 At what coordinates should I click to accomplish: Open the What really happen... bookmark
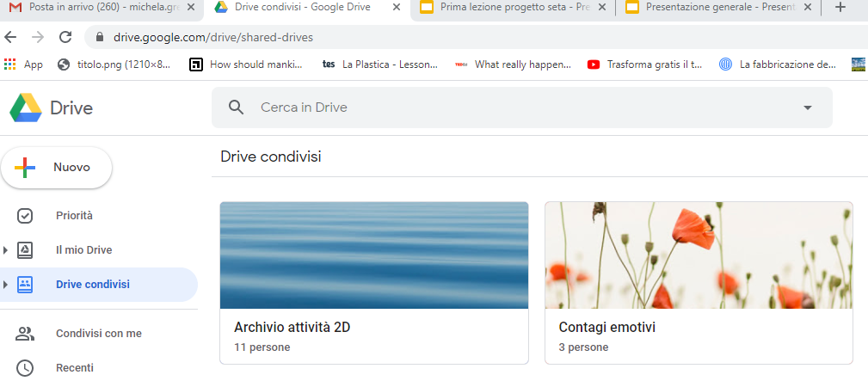click(x=513, y=65)
